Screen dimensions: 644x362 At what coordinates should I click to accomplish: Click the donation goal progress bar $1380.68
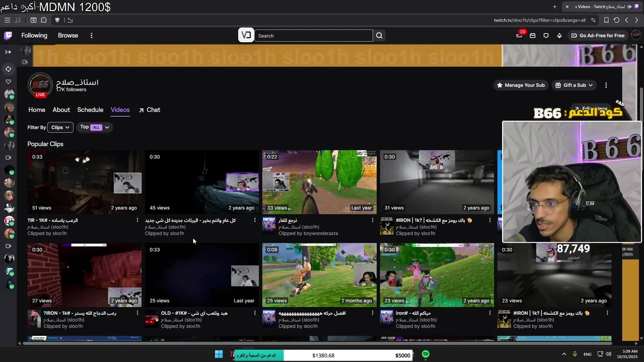point(323,355)
